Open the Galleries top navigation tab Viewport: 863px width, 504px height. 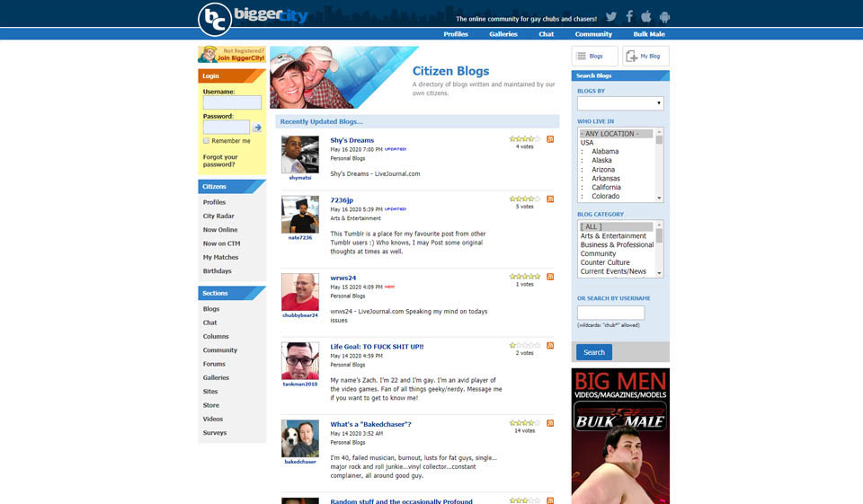[x=503, y=34]
